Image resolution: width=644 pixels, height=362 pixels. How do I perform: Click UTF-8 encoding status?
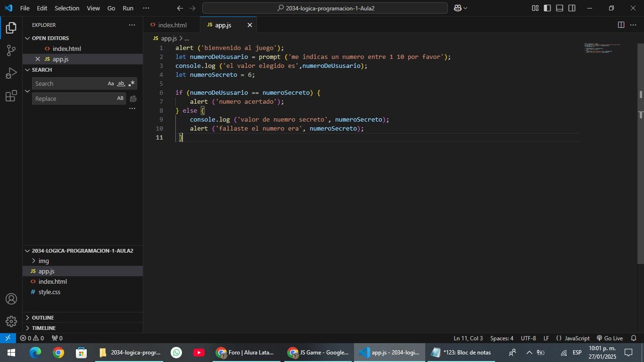pos(528,338)
